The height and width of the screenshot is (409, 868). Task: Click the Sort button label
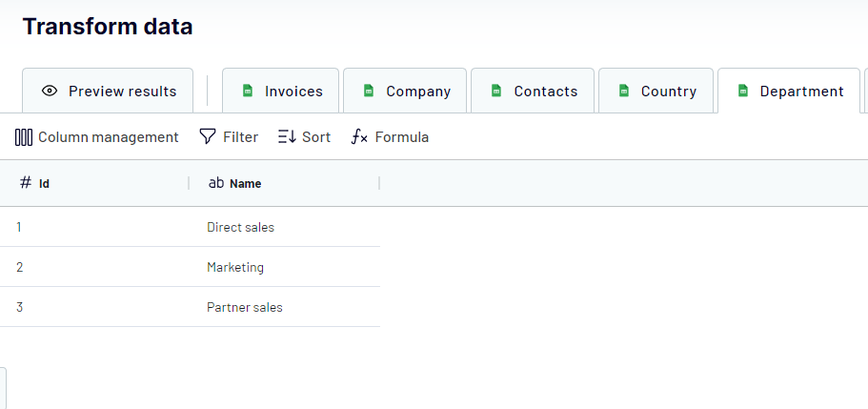pos(316,137)
